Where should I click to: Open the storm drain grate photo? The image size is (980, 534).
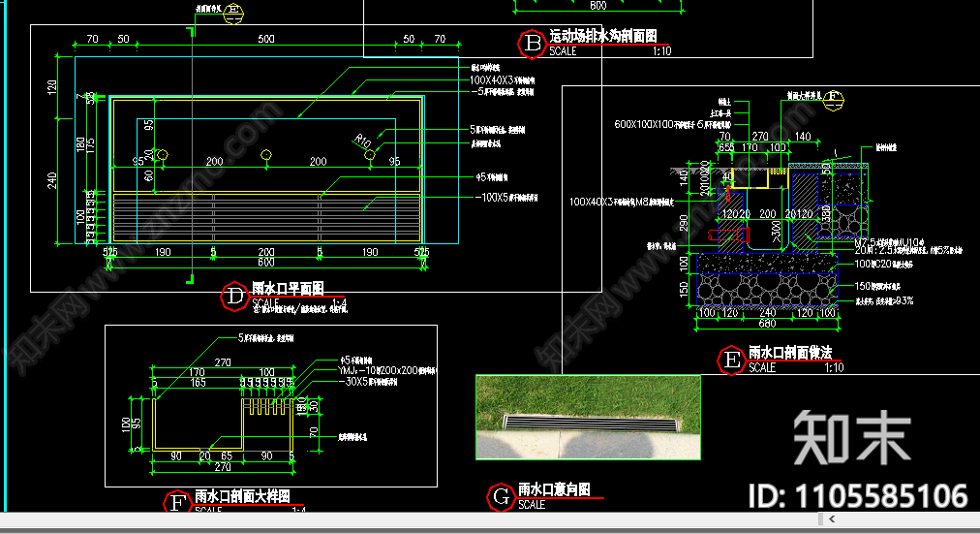pyautogui.click(x=587, y=417)
